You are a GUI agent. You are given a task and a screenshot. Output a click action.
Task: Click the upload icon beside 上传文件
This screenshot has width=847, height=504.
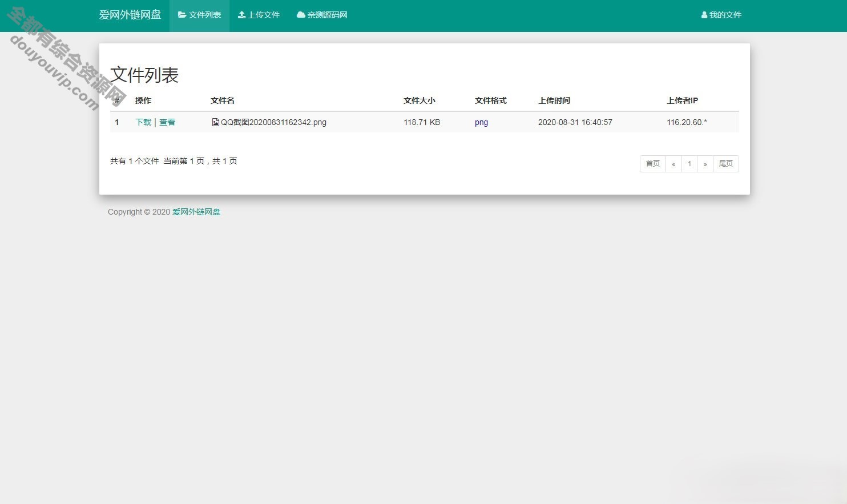(241, 15)
